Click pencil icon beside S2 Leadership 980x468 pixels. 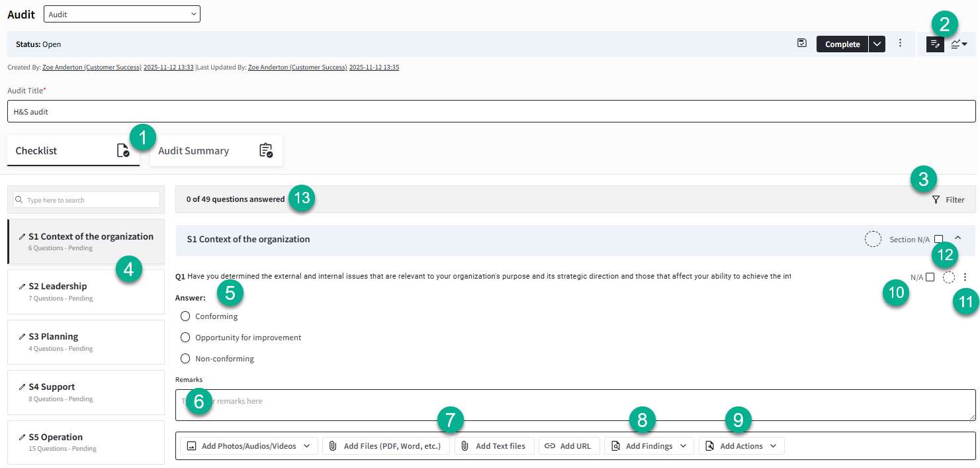point(22,287)
